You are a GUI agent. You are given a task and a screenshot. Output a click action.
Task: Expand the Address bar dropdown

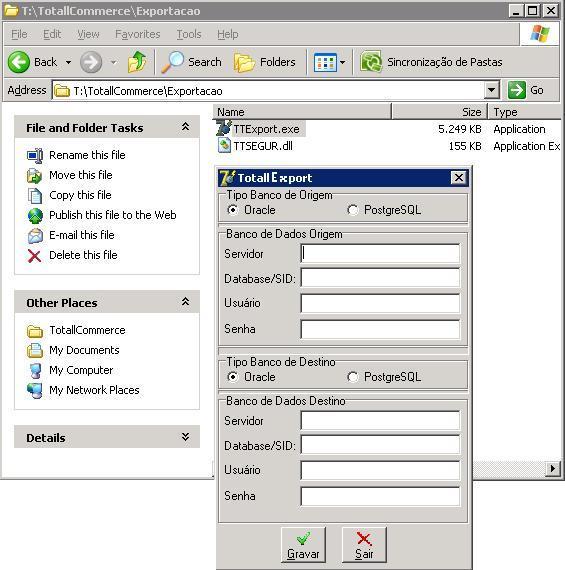tap(492, 90)
